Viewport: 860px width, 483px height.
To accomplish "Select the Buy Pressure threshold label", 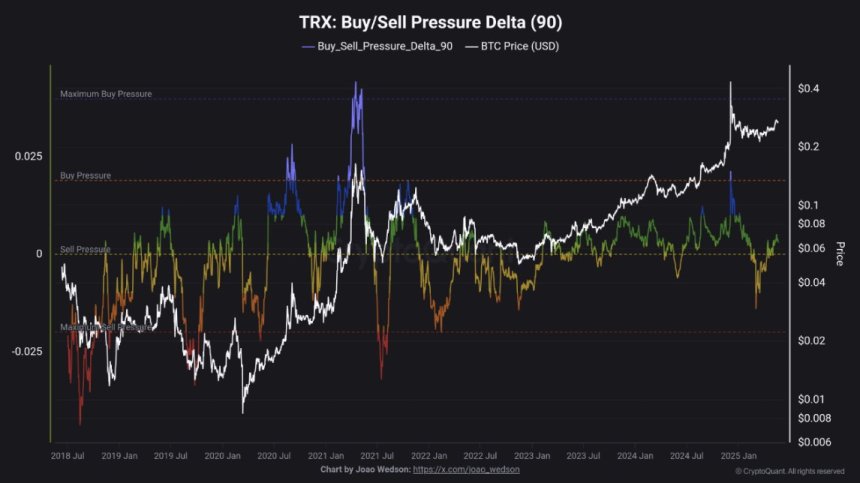I will tap(85, 175).
